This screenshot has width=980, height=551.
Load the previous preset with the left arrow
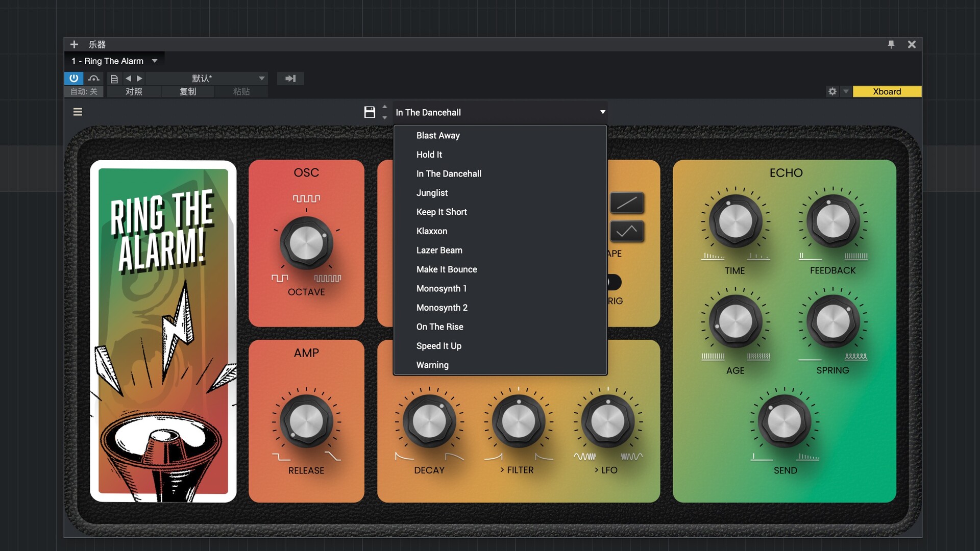pos(128,79)
